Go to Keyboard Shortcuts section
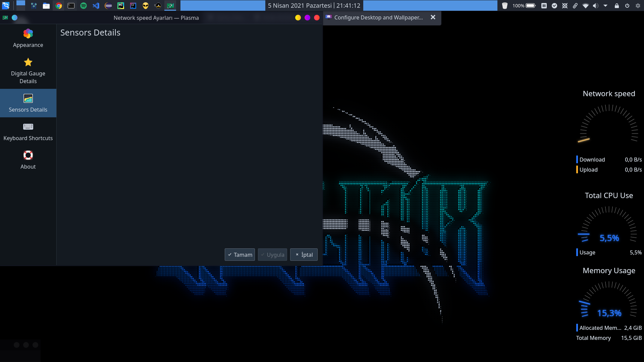The width and height of the screenshot is (644, 362). point(28,132)
